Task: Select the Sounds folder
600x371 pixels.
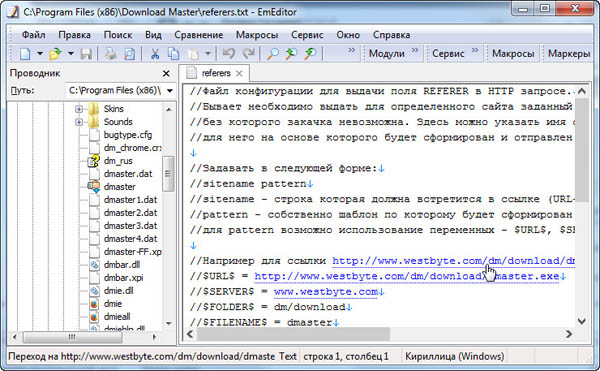Action: click(x=118, y=122)
